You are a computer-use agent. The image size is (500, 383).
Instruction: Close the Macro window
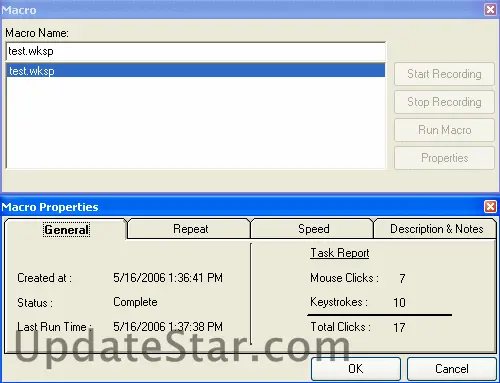490,10
